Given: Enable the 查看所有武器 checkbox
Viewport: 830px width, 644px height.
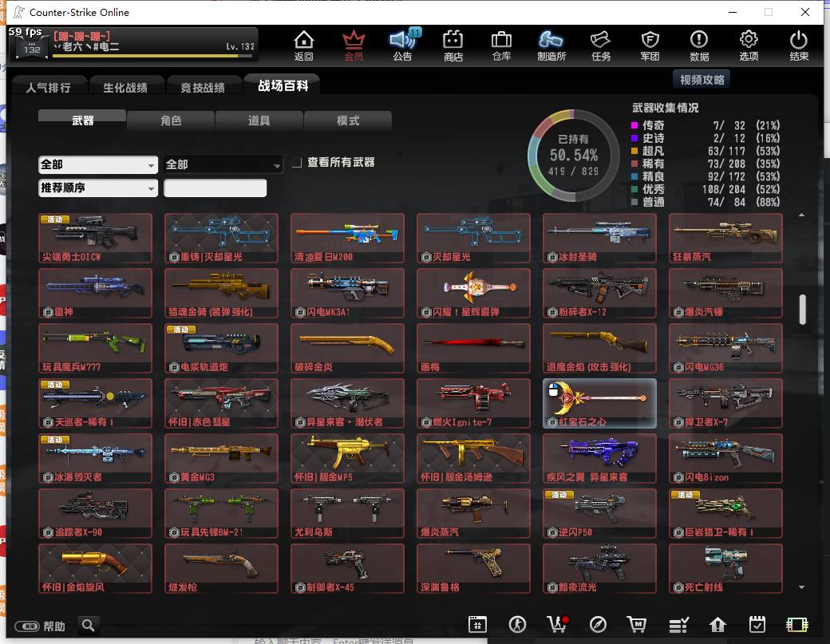Looking at the screenshot, I should (297, 163).
